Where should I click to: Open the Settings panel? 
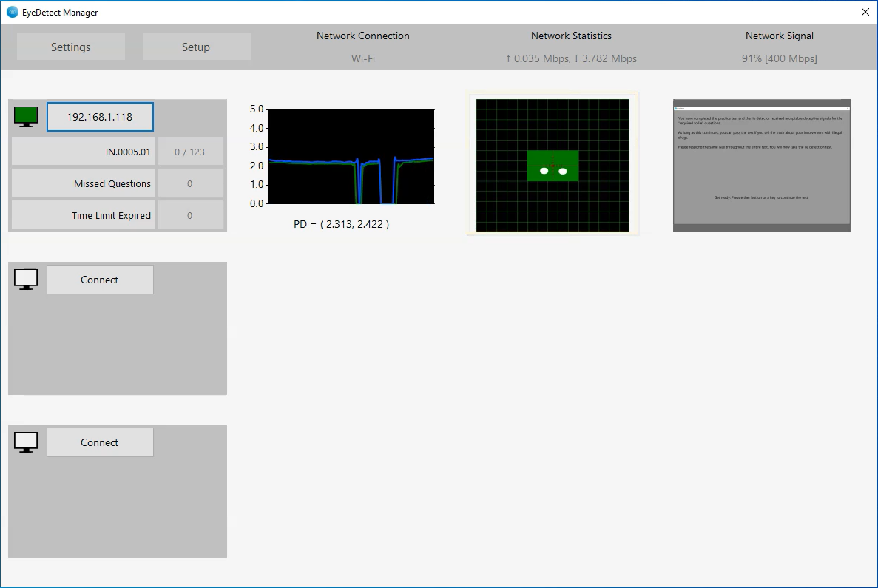[70, 47]
